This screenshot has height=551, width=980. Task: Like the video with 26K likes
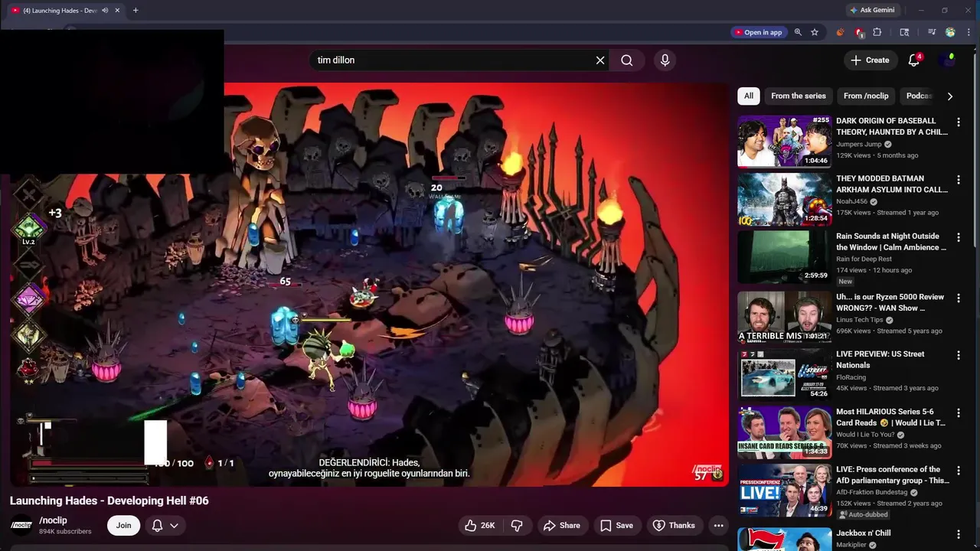coord(480,526)
